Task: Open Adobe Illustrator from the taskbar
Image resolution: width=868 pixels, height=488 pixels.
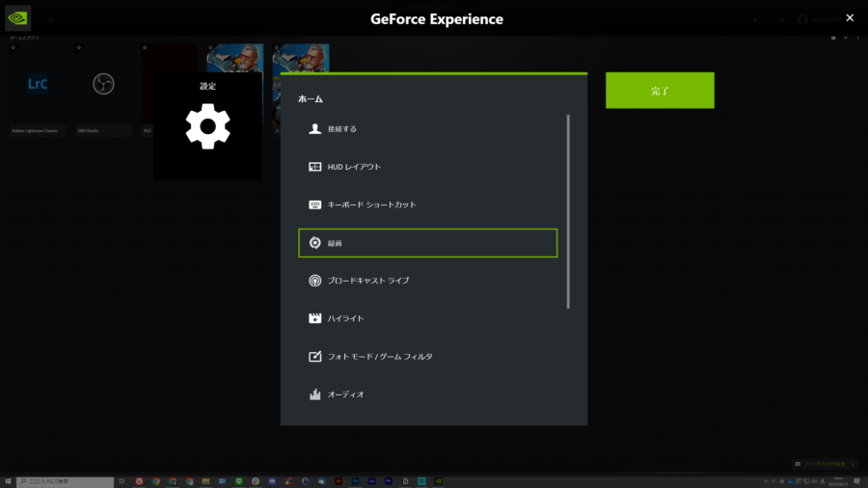Action: click(339, 481)
